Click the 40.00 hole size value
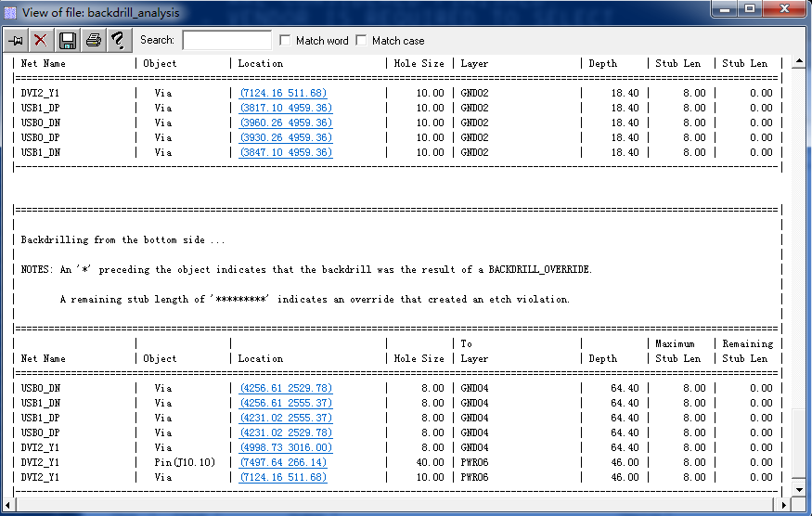The image size is (812, 516). [x=430, y=463]
